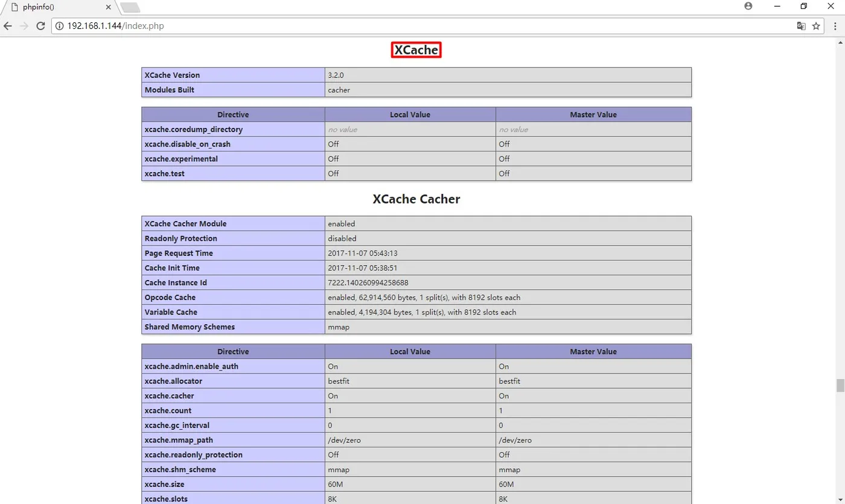Click the vertical scrollbar thumb
Image resolution: width=845 pixels, height=504 pixels.
(840, 386)
